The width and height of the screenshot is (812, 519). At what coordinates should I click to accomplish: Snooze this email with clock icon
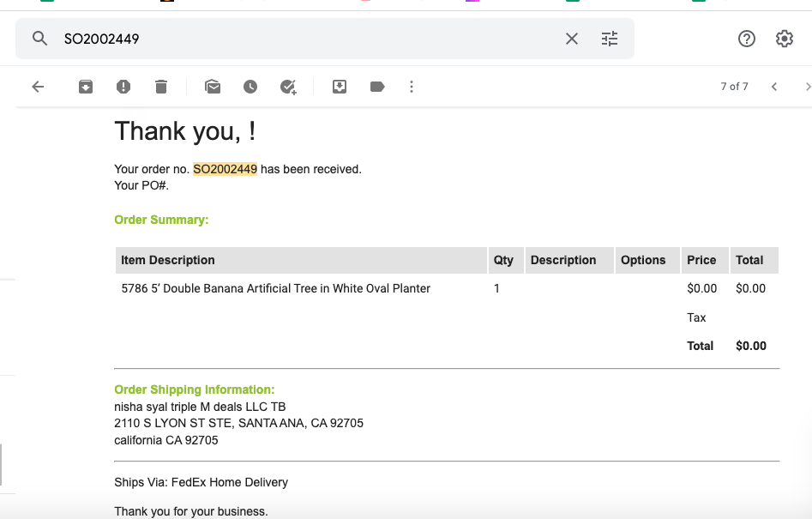[250, 87]
